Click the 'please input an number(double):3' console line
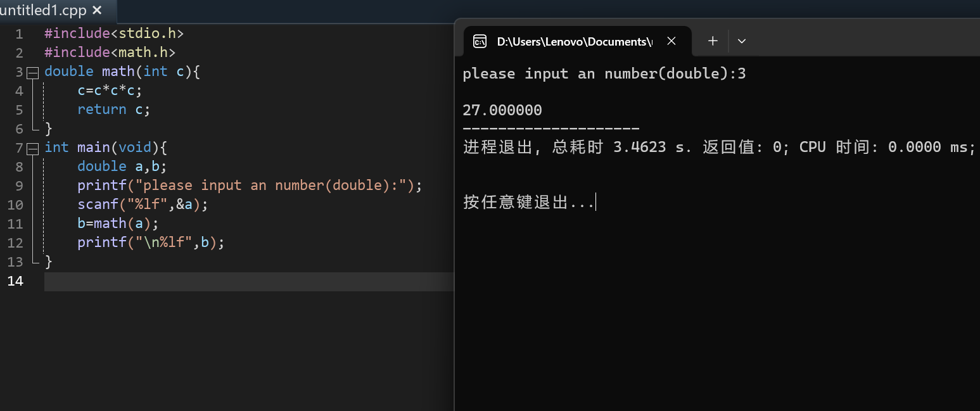This screenshot has width=980, height=411. pos(604,73)
